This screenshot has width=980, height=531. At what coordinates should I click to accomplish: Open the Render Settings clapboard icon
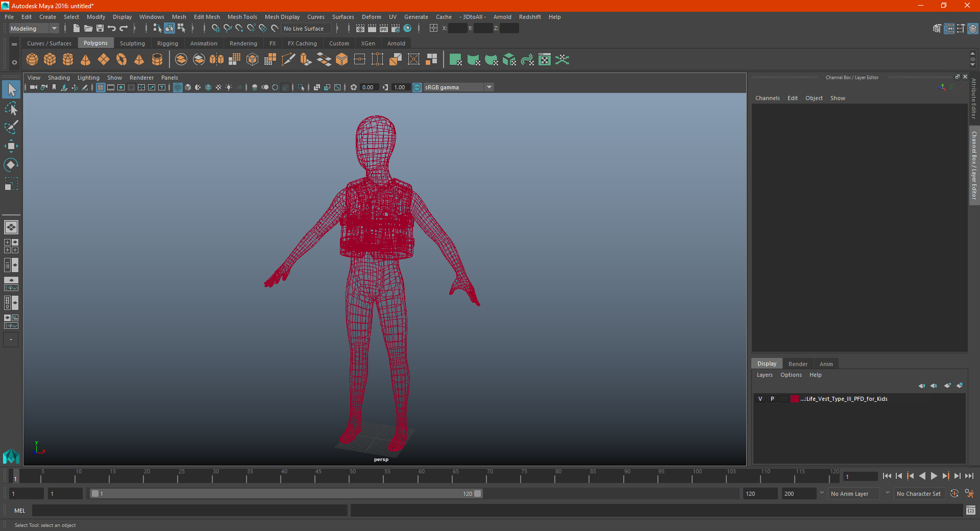[x=396, y=29]
